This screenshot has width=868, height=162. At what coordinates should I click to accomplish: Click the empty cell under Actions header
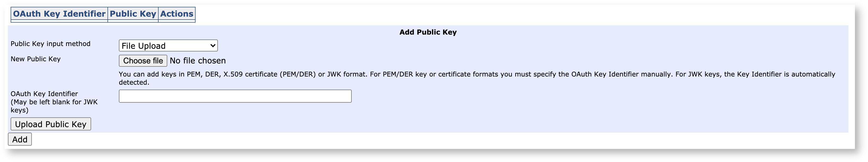tap(177, 21)
